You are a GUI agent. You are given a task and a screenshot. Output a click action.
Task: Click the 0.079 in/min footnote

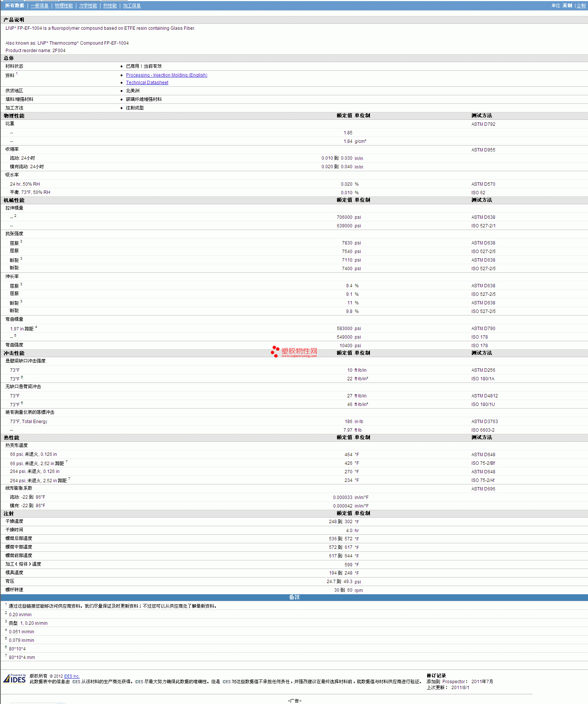pos(22,640)
